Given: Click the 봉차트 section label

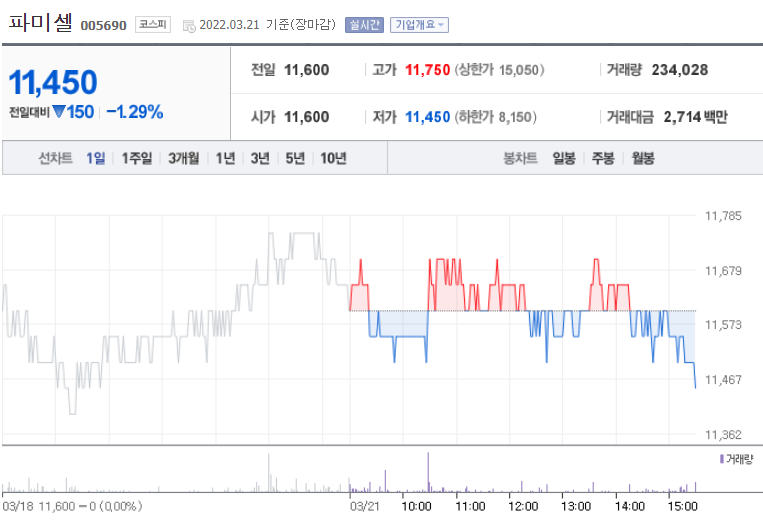Looking at the screenshot, I should [x=520, y=158].
